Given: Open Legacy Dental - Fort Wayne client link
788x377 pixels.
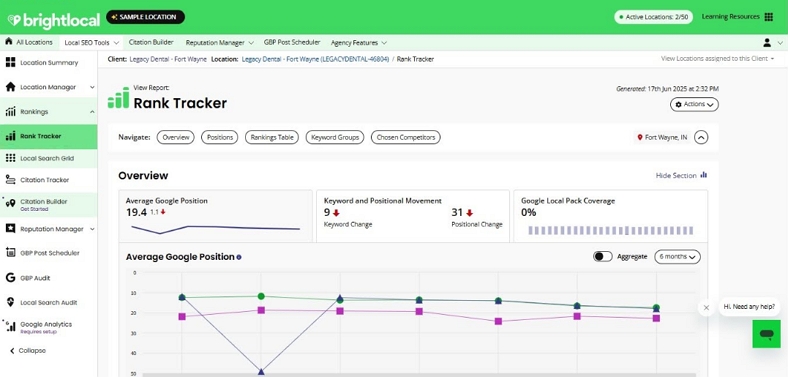Looking at the screenshot, I should (168, 59).
